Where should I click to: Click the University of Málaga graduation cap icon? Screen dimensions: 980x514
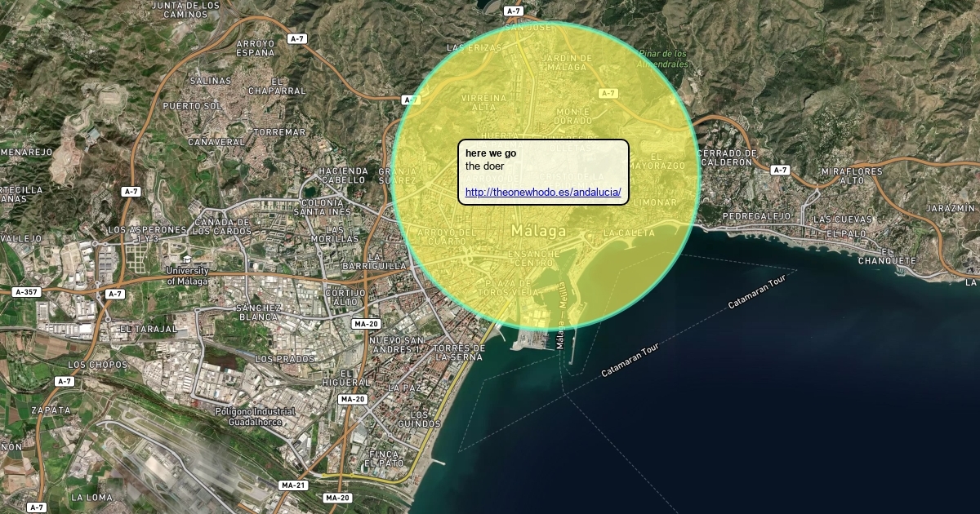coord(187,259)
